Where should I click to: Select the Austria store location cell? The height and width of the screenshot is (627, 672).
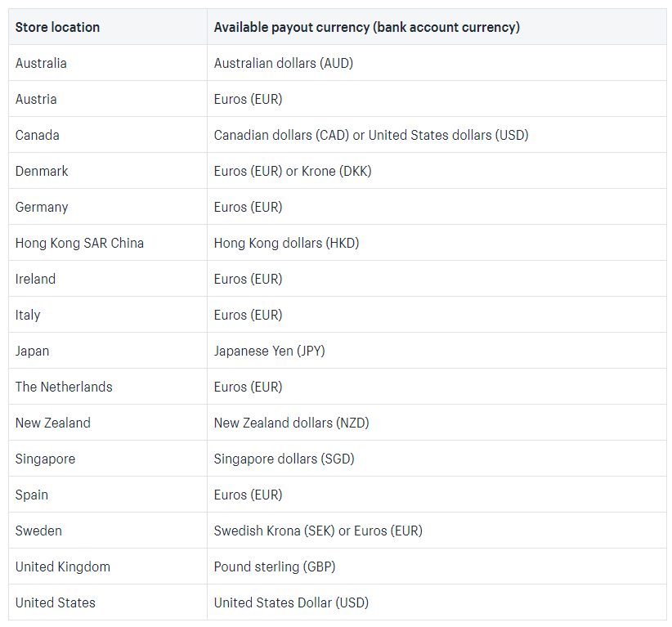(36, 99)
